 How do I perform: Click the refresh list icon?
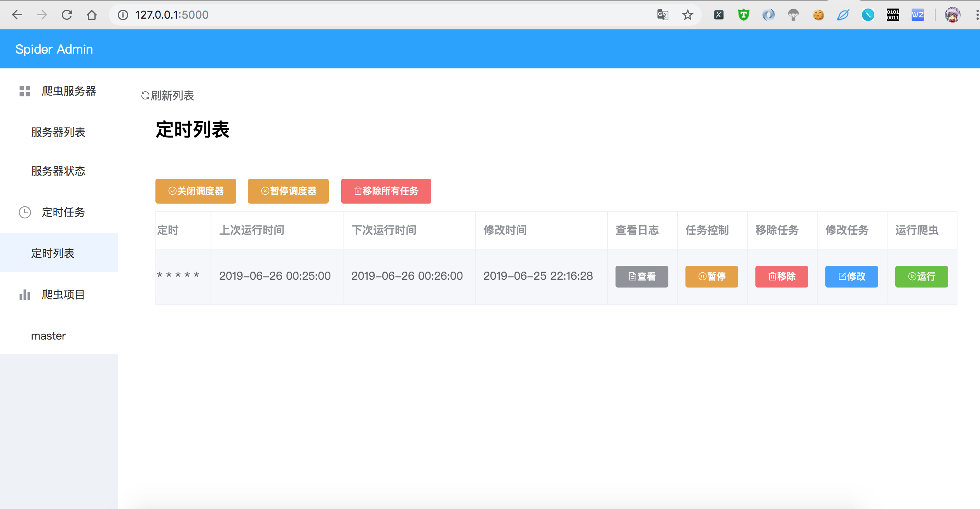point(145,96)
